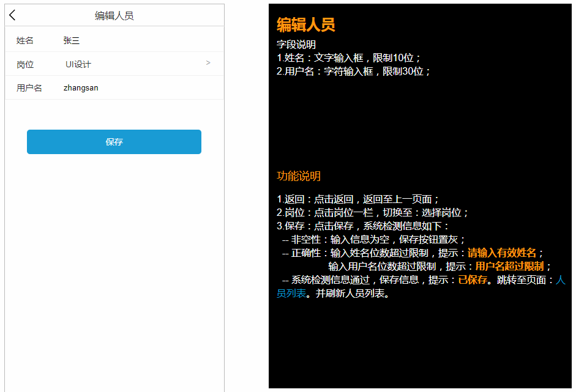The image size is (576, 392).
Task: Click the line '3.保存：点击保存，系统检测信息如下'
Action: pyautogui.click(x=362, y=226)
